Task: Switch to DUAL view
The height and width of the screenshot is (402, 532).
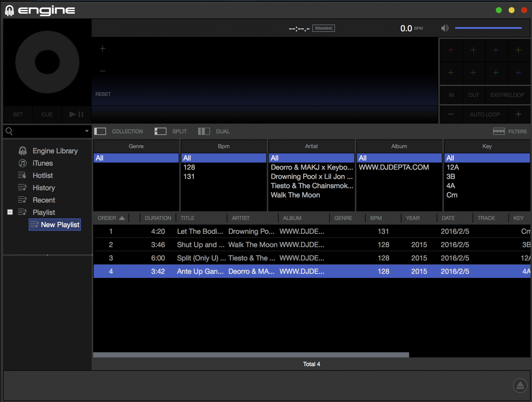Action: click(214, 131)
